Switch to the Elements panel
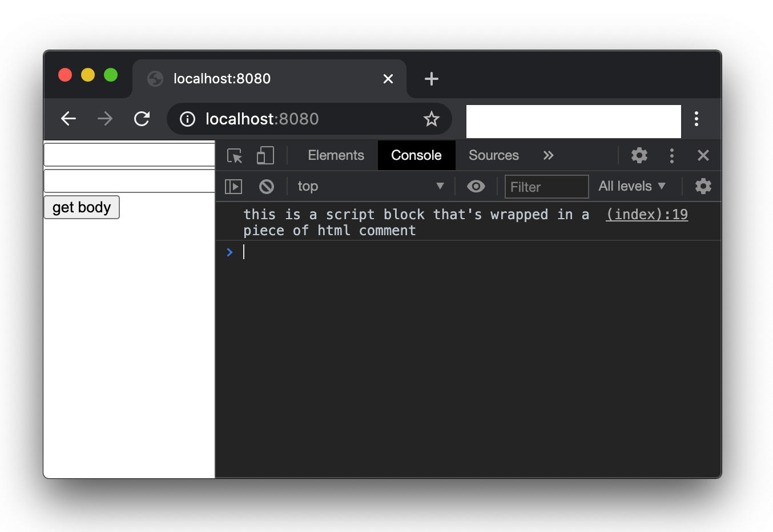This screenshot has height=532, width=773. [x=336, y=155]
